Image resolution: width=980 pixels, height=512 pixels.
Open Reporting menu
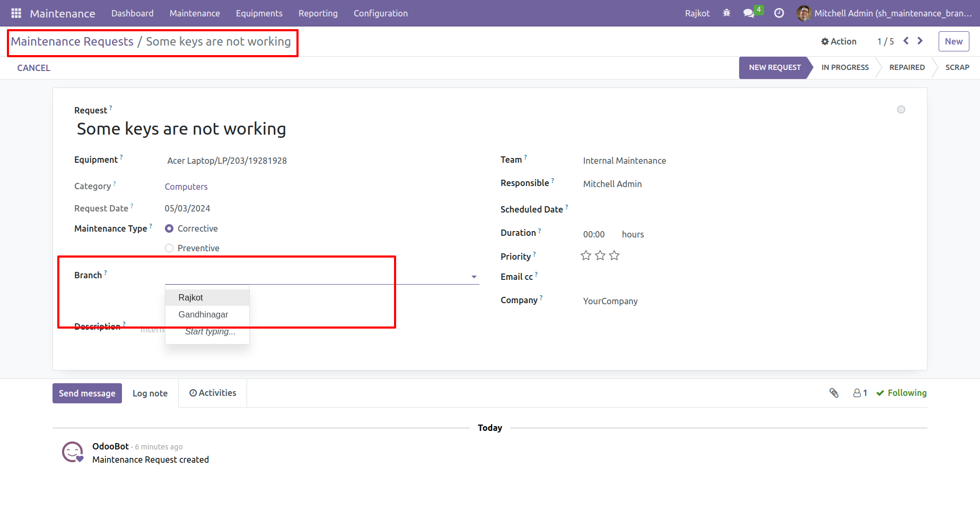pyautogui.click(x=318, y=13)
